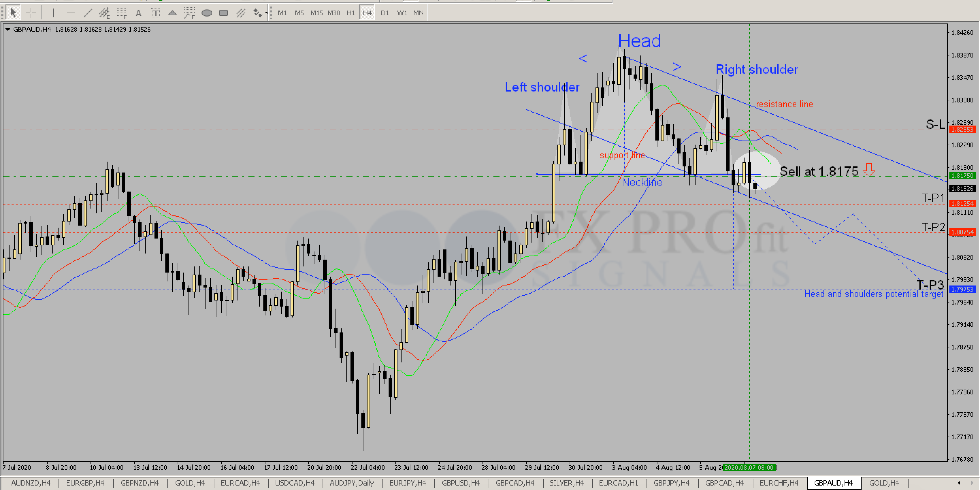This screenshot has width=980, height=490.
Task: Switch to AUDNZD,H4 chart tab
Action: tap(30, 483)
